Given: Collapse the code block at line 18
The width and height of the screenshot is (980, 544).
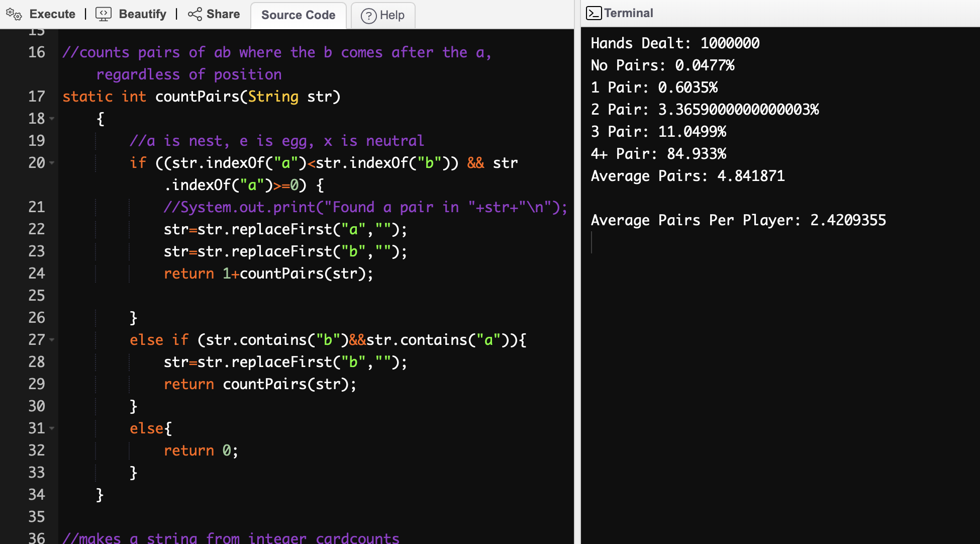Looking at the screenshot, I should (52, 119).
